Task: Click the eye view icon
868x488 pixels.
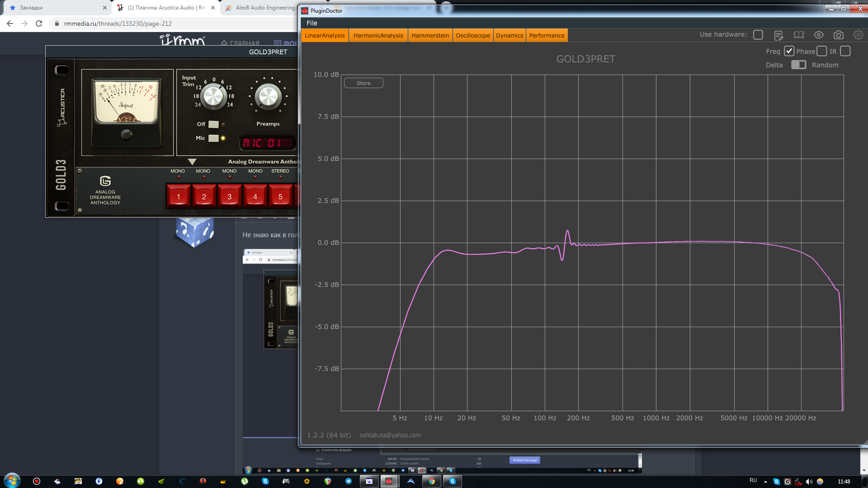Action: (x=818, y=35)
